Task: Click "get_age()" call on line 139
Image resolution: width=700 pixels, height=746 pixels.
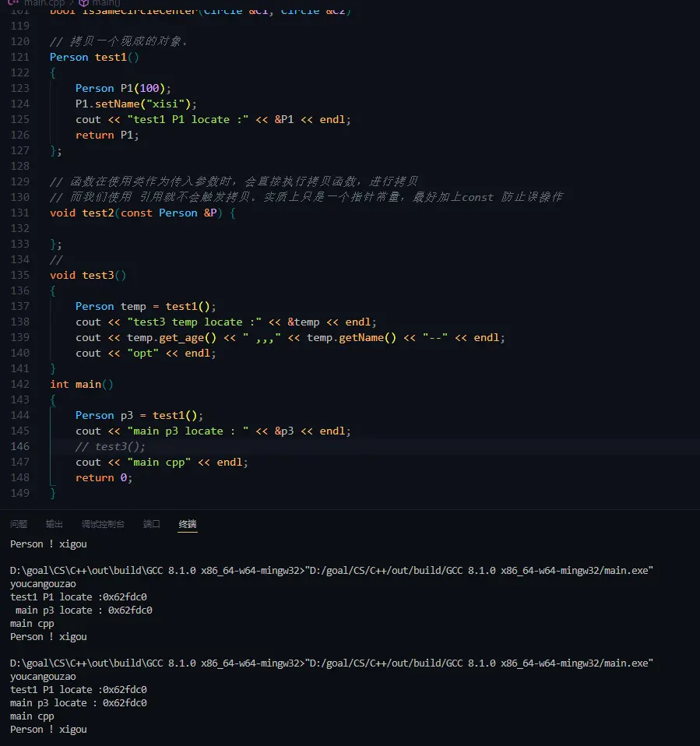Action: (x=188, y=337)
